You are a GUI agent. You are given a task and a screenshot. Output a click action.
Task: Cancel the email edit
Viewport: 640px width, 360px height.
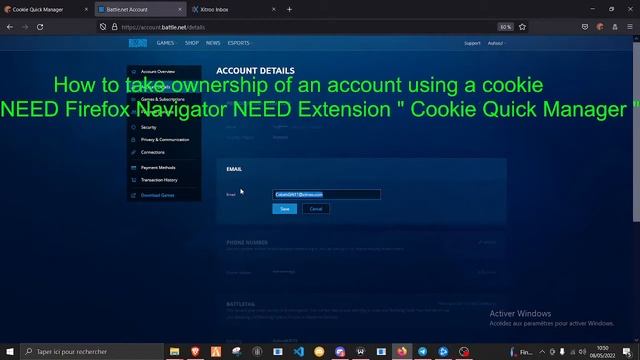point(316,209)
